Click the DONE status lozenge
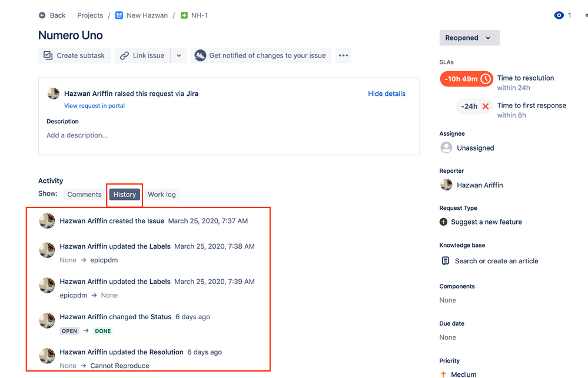This screenshot has height=378, width=588. [x=103, y=331]
